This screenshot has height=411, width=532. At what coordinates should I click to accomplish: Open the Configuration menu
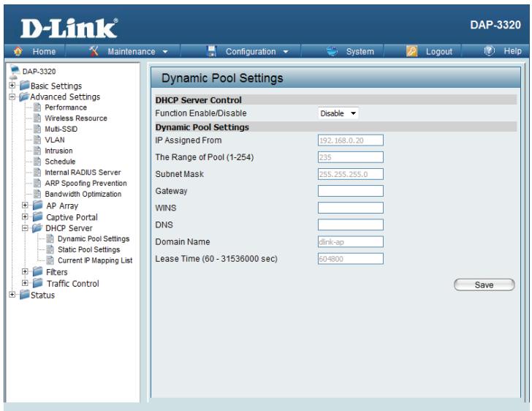[x=251, y=52]
